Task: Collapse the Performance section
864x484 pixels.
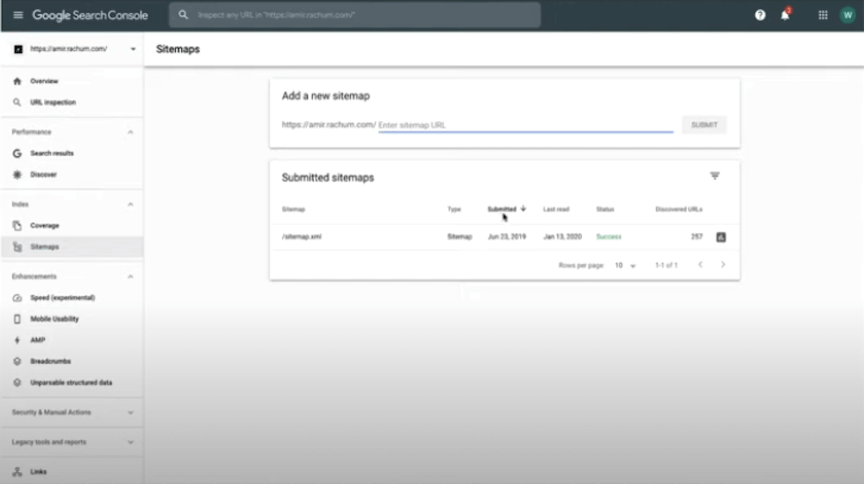Action: pos(131,132)
